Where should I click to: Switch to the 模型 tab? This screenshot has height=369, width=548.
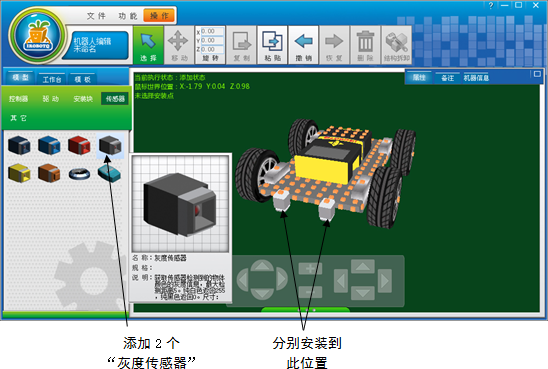coord(20,77)
